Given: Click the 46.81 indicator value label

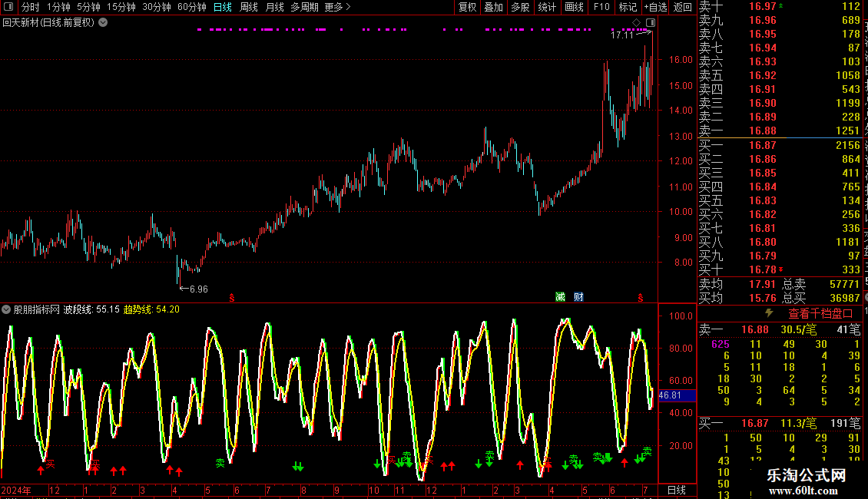Looking at the screenshot, I should [x=677, y=395].
